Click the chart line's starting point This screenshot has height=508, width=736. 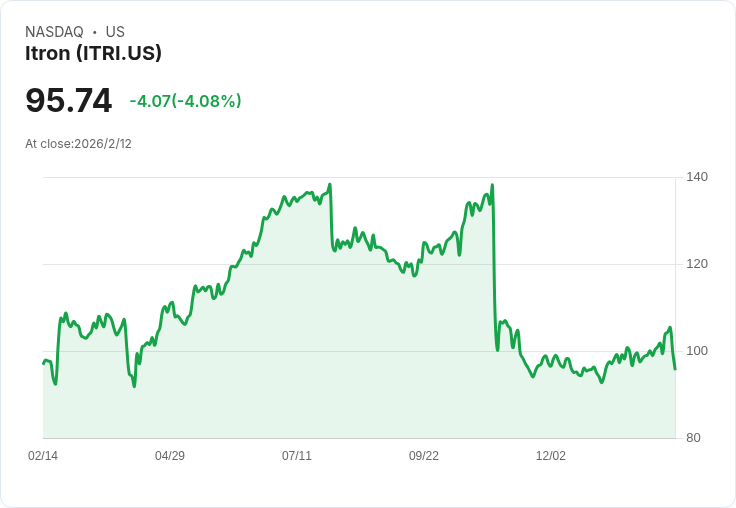[43, 363]
